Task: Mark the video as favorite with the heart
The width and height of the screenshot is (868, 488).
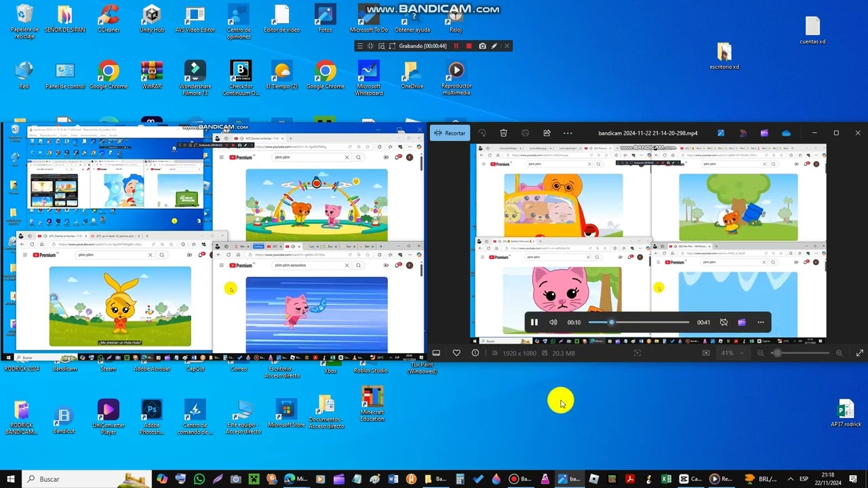Action: point(456,353)
